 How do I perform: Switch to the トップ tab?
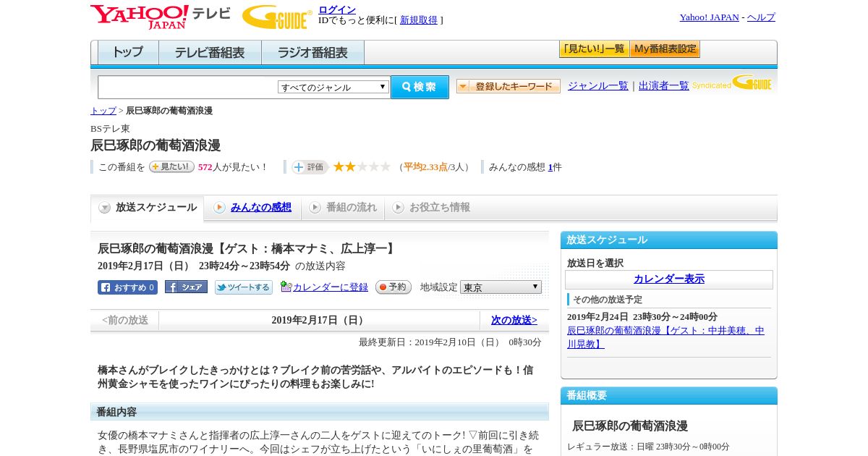(x=128, y=53)
